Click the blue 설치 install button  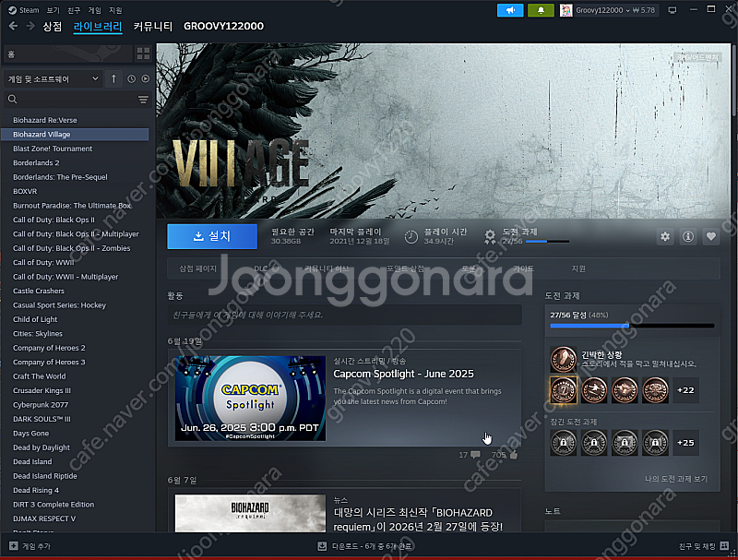pyautogui.click(x=212, y=236)
